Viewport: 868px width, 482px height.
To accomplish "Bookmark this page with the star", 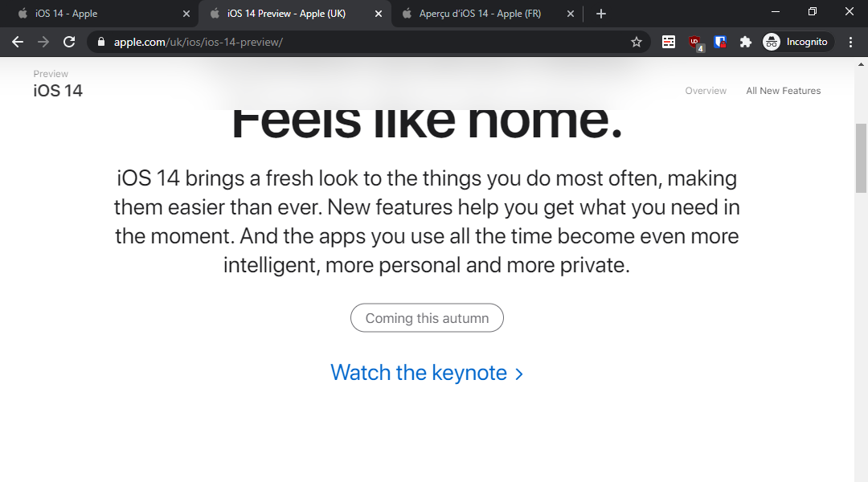I will point(637,42).
